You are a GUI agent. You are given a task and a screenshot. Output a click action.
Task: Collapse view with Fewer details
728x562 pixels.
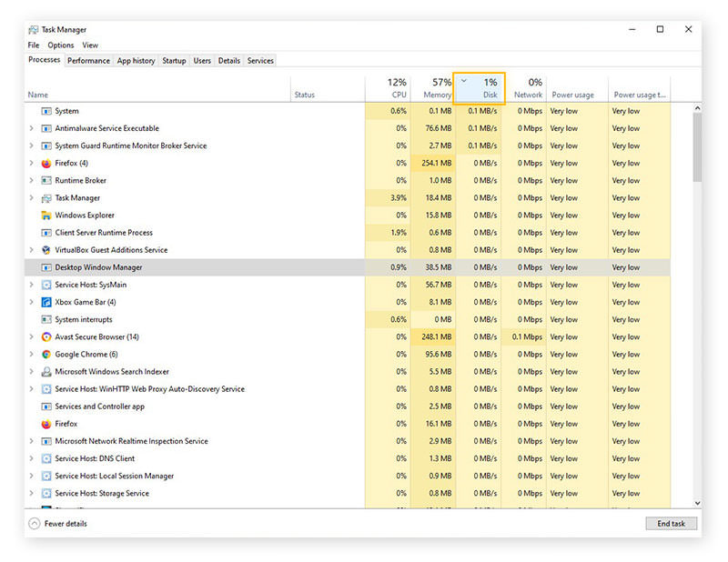tap(57, 524)
